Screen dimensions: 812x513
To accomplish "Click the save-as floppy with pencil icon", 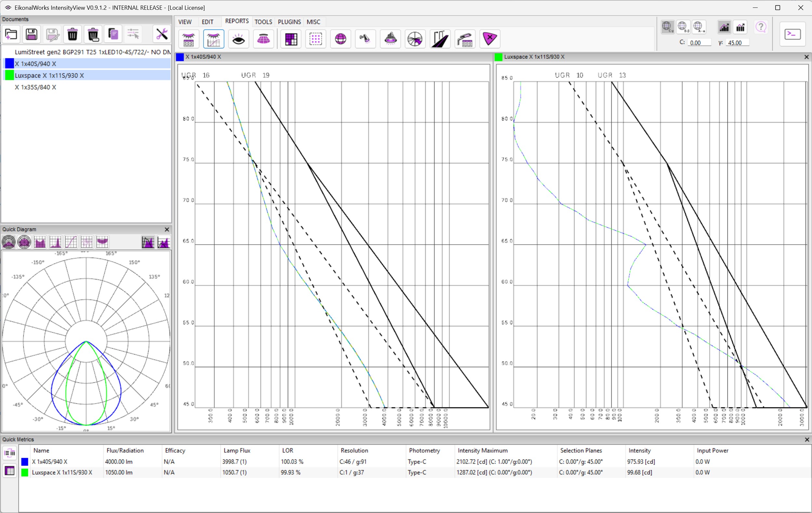I will (52, 34).
